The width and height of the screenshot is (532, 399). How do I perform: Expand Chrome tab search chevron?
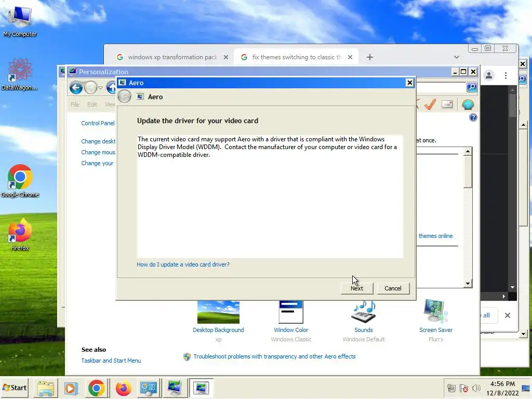pyautogui.click(x=456, y=57)
